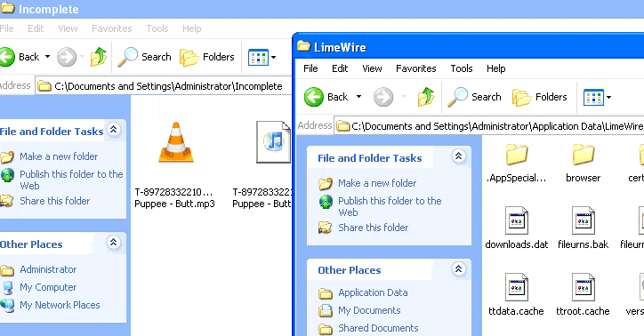Open the Tools menu in the Incomplete window

[x=157, y=28]
